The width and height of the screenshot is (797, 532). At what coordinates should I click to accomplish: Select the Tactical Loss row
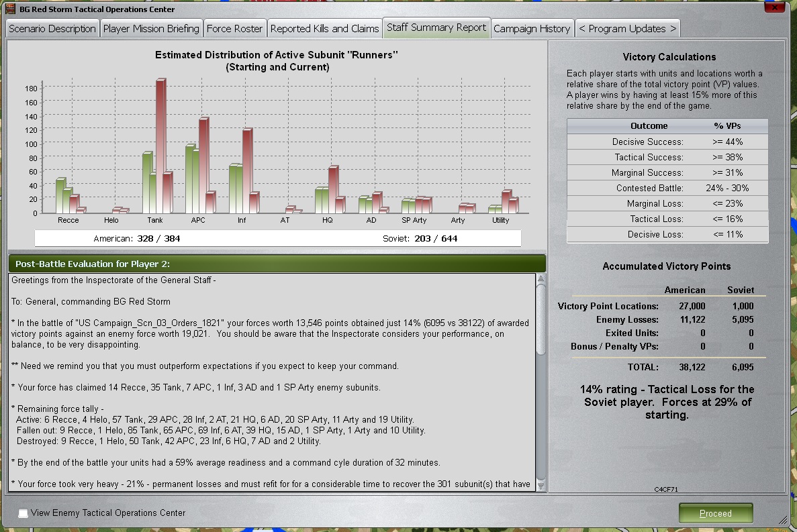point(667,219)
